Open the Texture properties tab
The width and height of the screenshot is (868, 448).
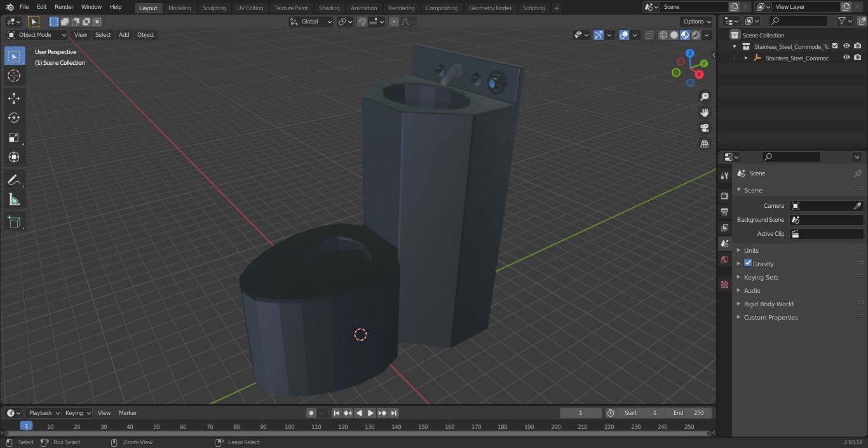click(724, 284)
